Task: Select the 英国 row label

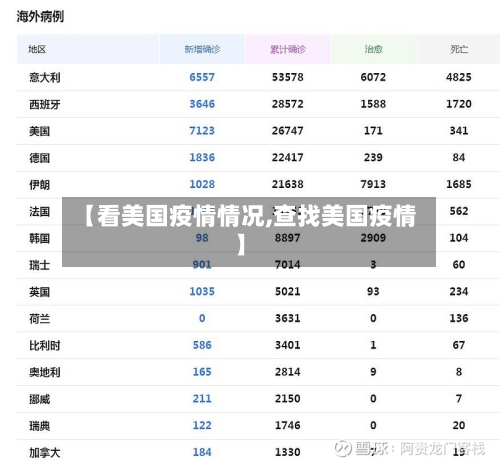Action: point(39,292)
